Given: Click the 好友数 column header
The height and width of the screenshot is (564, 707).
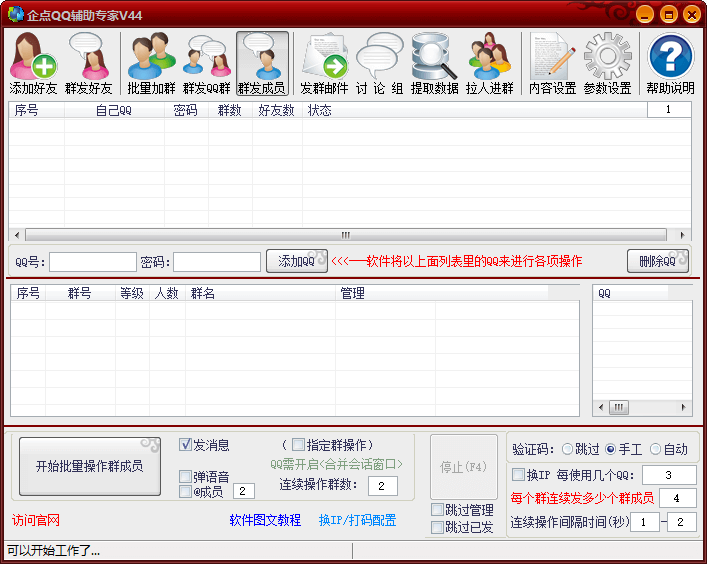Looking at the screenshot, I should tap(277, 110).
